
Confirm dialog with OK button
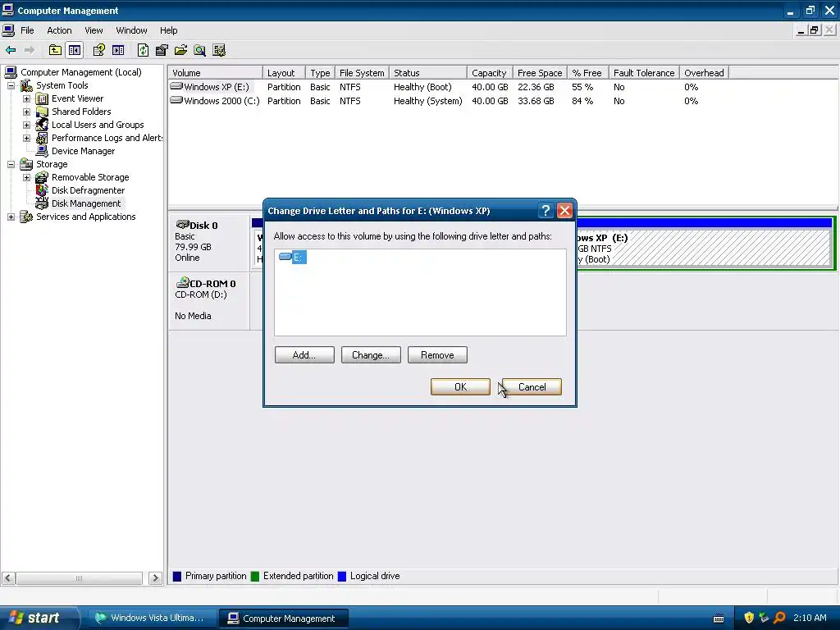click(x=460, y=387)
